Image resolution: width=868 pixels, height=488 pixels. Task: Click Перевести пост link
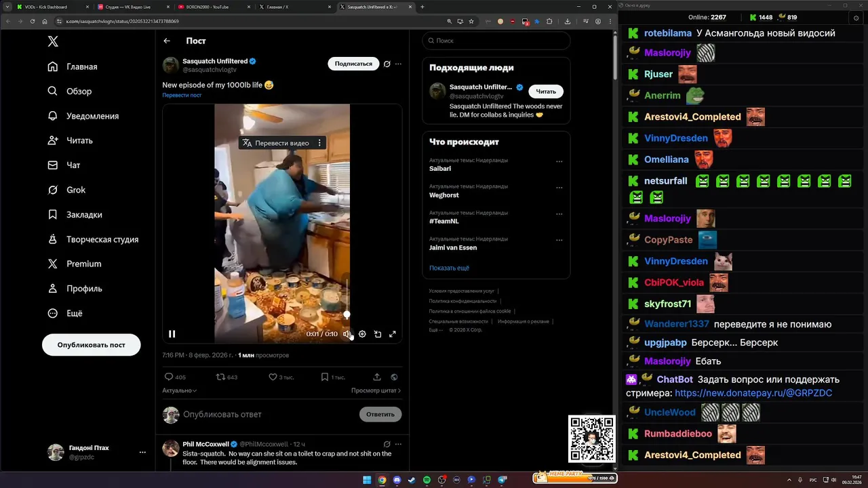coord(182,95)
